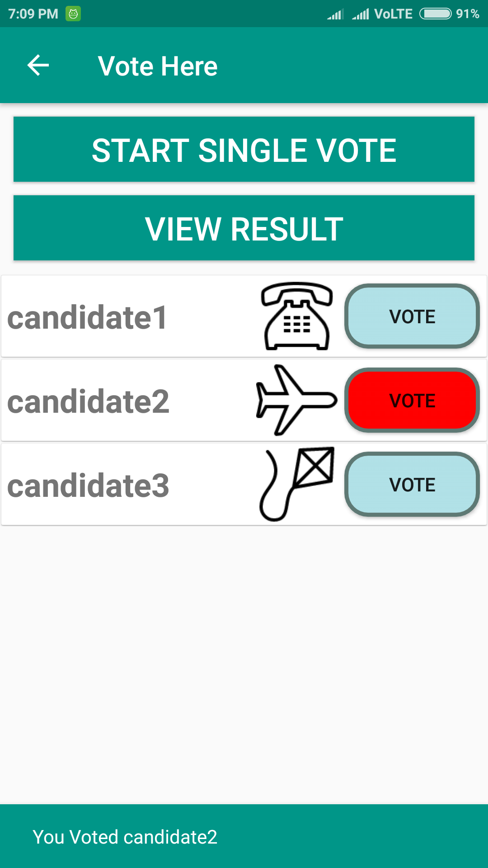Select the candidate2 name label

click(89, 401)
